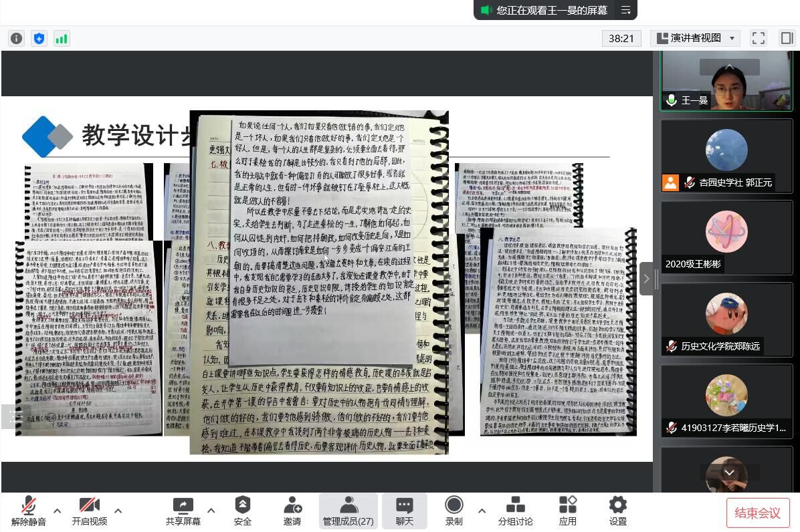This screenshot has width=800, height=532.
Task: Enter full screen mode
Action: click(758, 38)
